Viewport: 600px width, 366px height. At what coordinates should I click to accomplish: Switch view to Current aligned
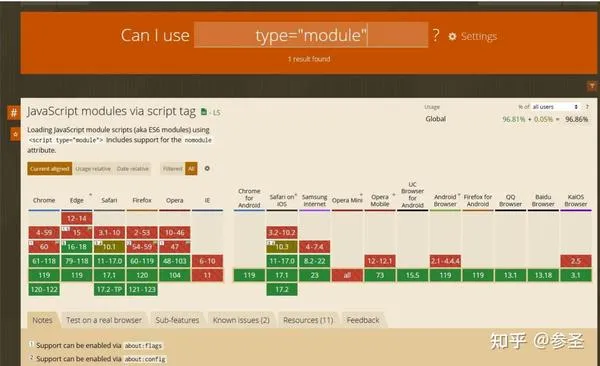[x=50, y=169]
